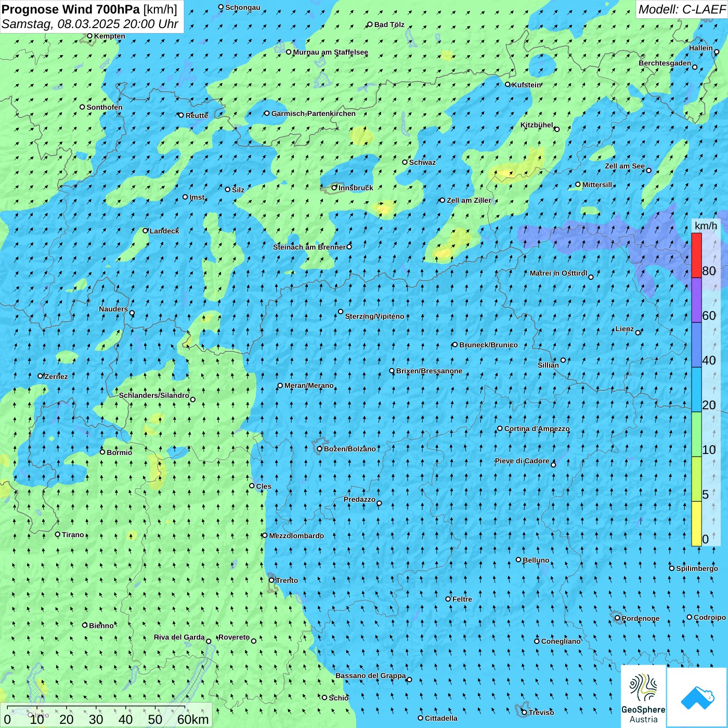The width and height of the screenshot is (728, 728).
Task: Select the Sterzing/Vipiteno label
Action: click(374, 316)
